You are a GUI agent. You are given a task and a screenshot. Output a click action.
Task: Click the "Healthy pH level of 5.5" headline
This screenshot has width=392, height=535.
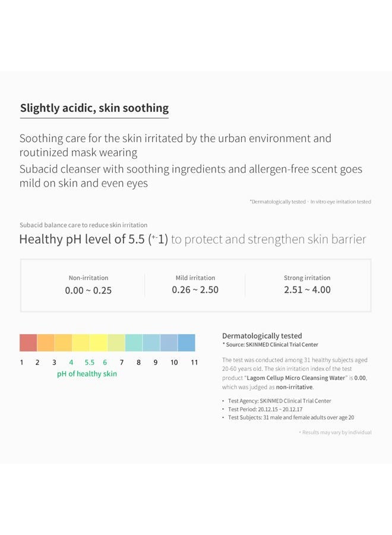coord(93,240)
